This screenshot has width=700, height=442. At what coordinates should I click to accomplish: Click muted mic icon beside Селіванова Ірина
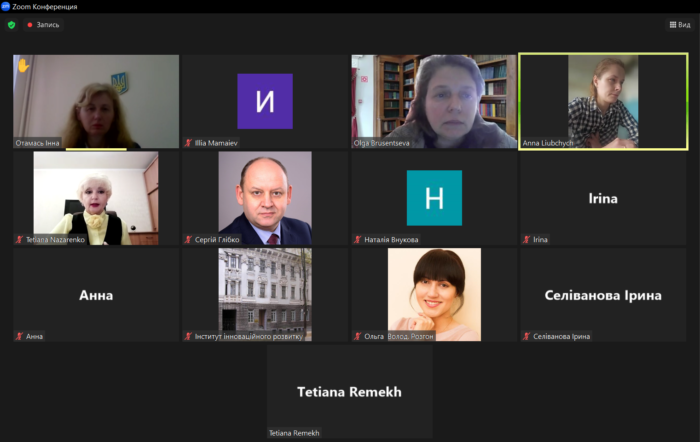point(527,336)
